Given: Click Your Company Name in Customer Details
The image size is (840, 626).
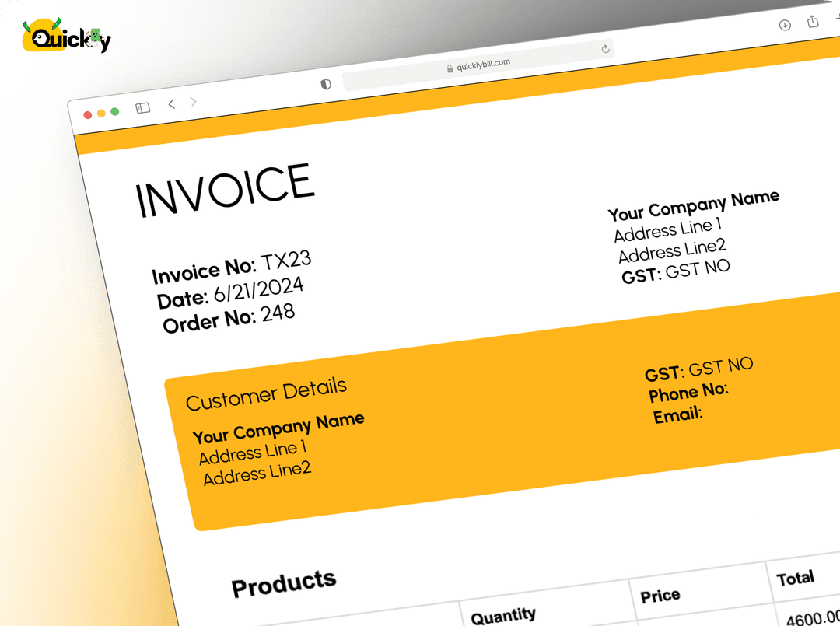Looking at the screenshot, I should pos(278,428).
